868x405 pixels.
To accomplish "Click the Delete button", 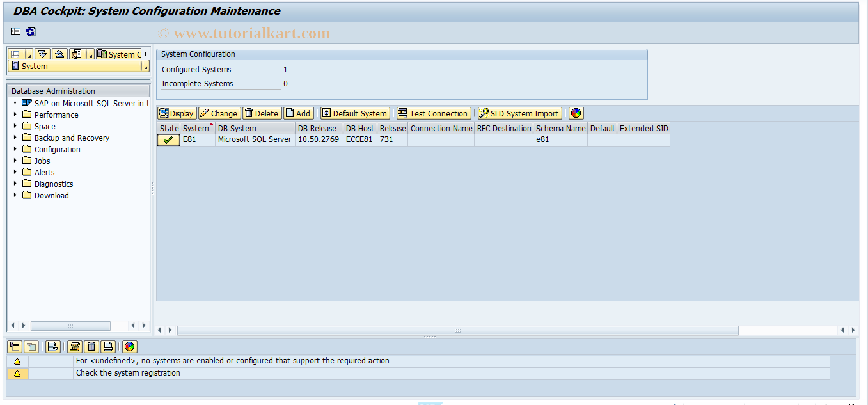I will coord(262,113).
